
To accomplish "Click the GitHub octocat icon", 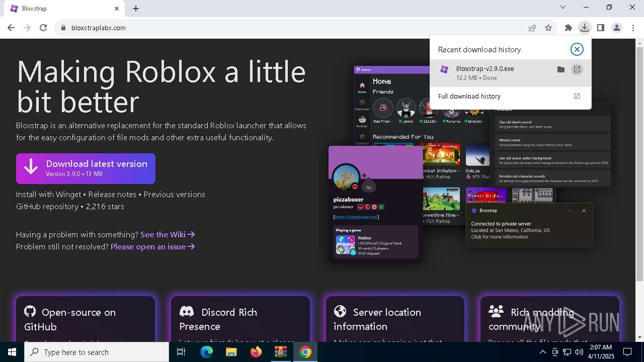I will [x=30, y=312].
